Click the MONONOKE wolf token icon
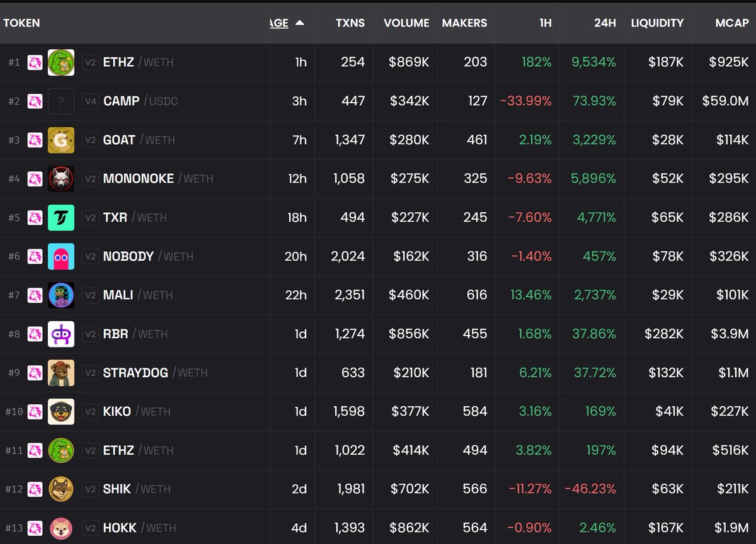This screenshot has width=756, height=544. click(x=61, y=179)
